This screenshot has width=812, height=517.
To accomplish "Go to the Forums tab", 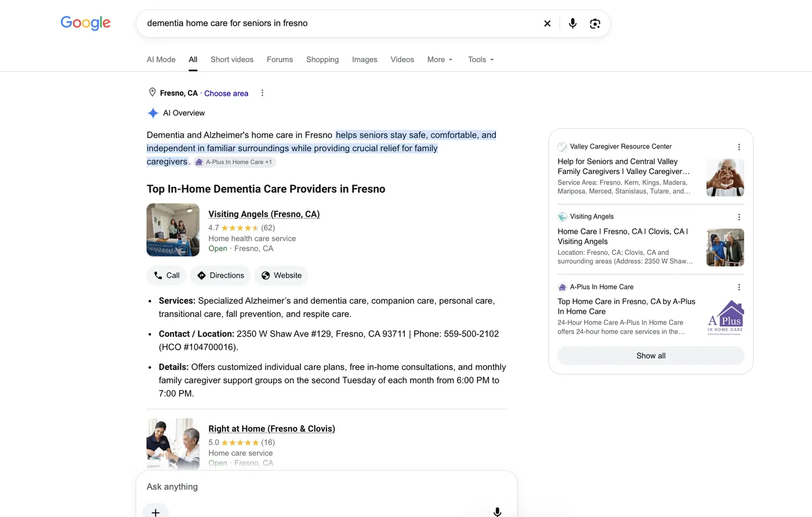I will pyautogui.click(x=280, y=60).
